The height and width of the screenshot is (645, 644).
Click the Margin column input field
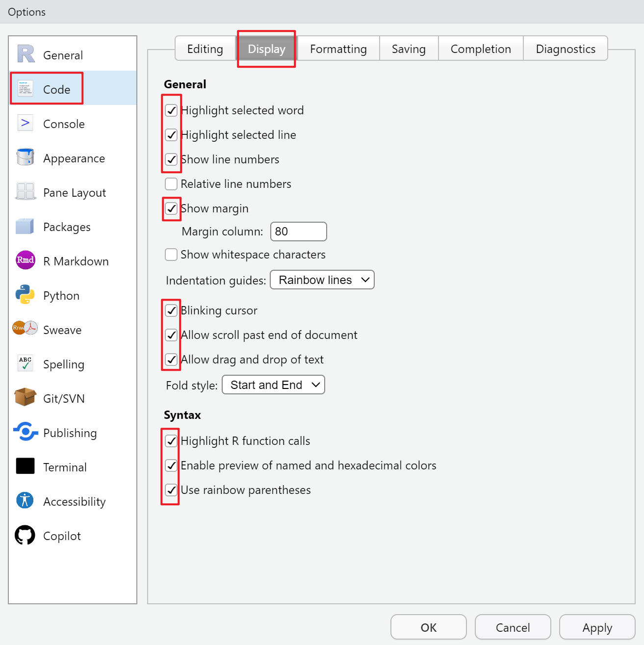[298, 232]
